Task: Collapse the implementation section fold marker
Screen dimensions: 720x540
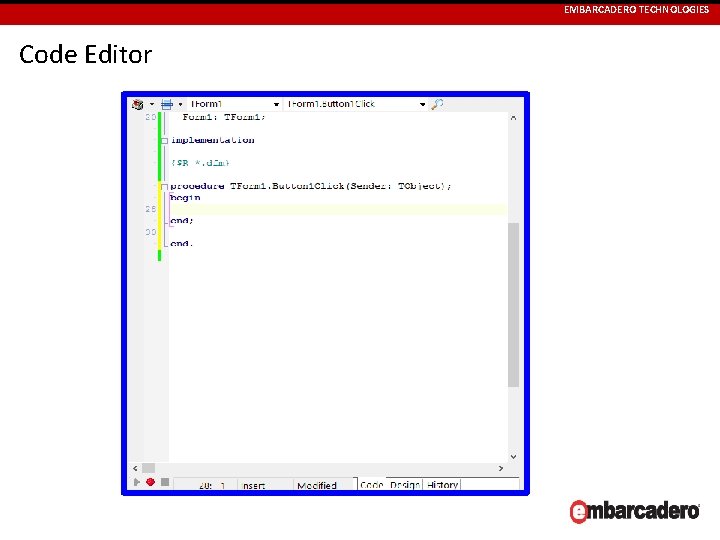Action: click(164, 141)
